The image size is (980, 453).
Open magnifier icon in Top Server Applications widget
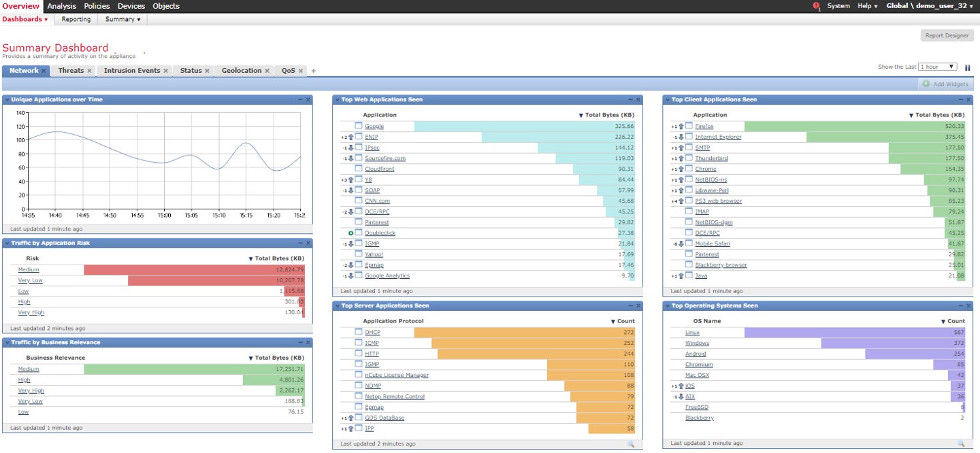pos(630,444)
